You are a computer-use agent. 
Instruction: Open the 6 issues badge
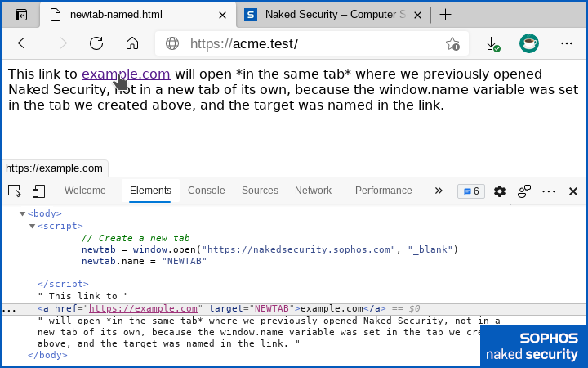tap(471, 191)
